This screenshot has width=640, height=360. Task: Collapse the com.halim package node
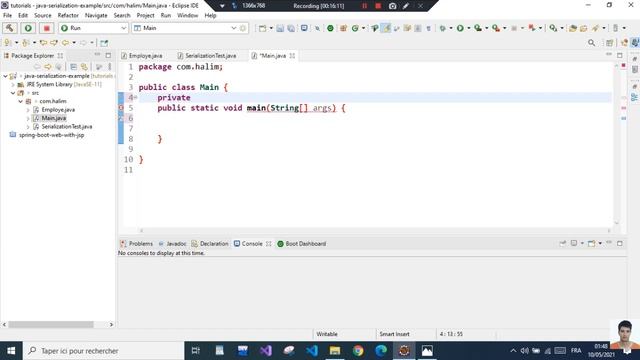click(x=20, y=101)
